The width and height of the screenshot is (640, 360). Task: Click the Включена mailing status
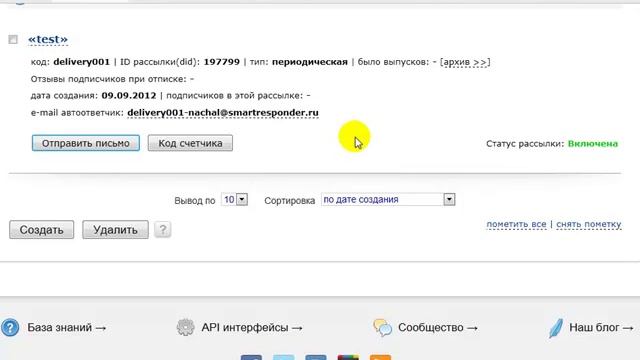click(593, 144)
